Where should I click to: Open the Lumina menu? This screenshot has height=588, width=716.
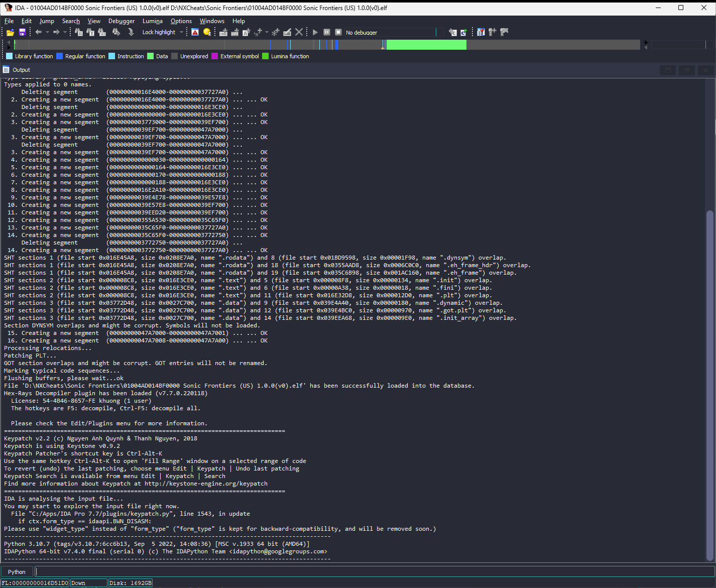click(x=153, y=21)
